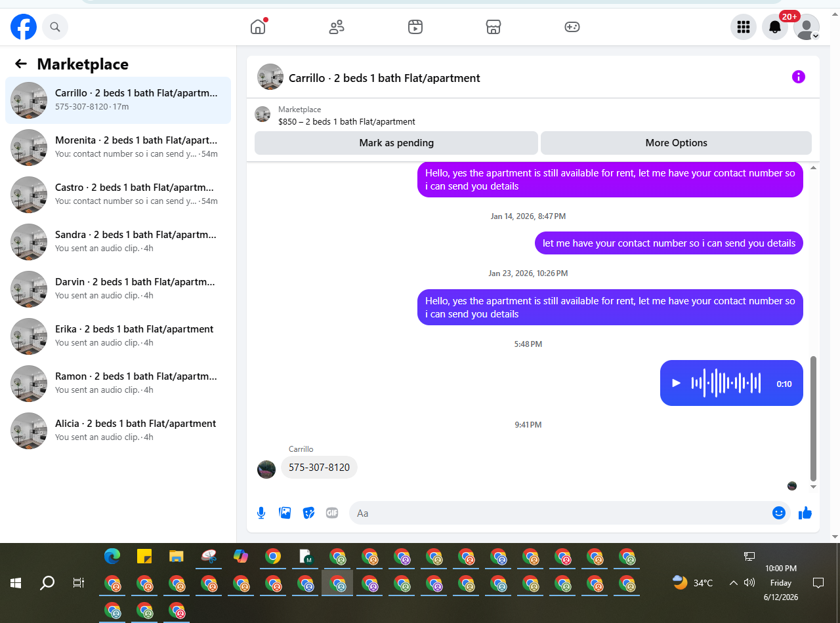
Task: Open conversation information for Carrillo
Action: pyautogui.click(x=799, y=77)
